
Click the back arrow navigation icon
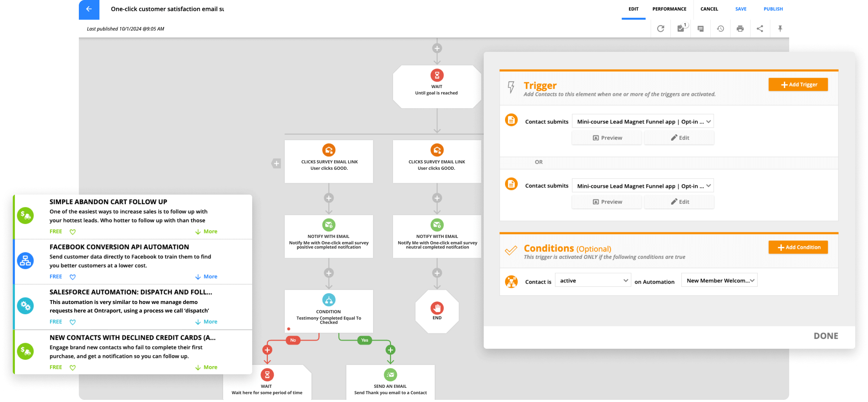[88, 9]
